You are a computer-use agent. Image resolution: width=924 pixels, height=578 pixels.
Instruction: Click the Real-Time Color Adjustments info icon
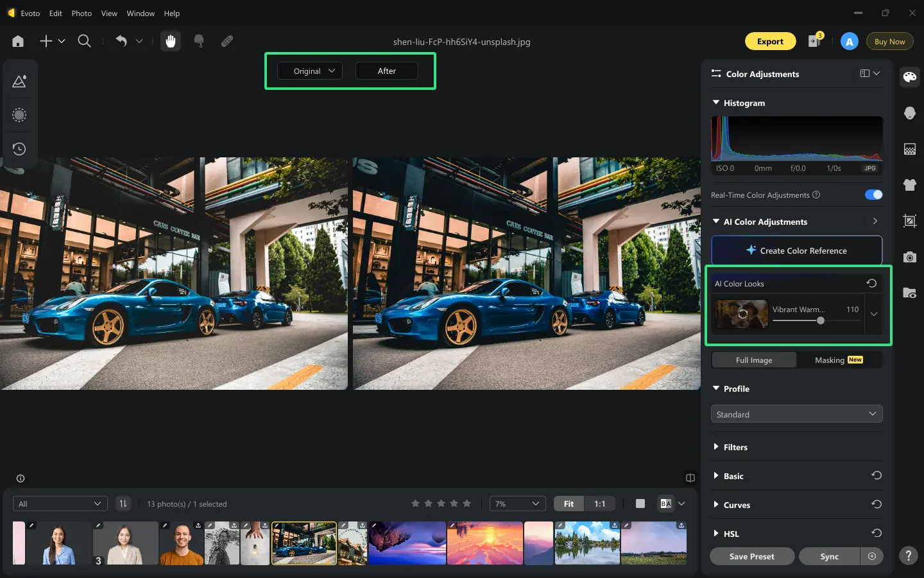(816, 195)
